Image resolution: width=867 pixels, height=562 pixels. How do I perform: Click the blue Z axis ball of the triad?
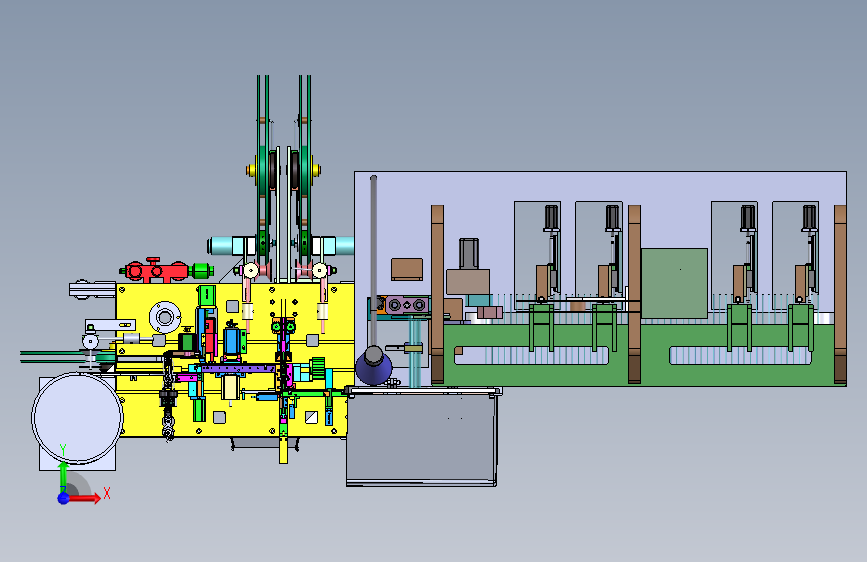pos(64,498)
